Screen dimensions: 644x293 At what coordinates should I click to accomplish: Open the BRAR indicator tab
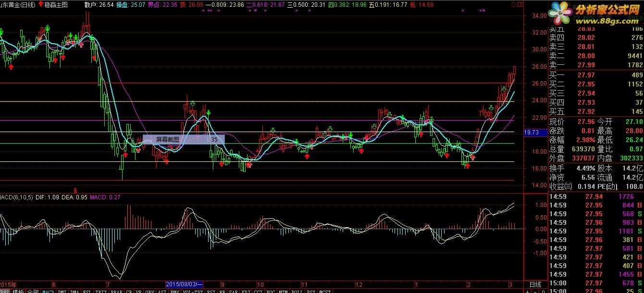[x=116, y=291]
